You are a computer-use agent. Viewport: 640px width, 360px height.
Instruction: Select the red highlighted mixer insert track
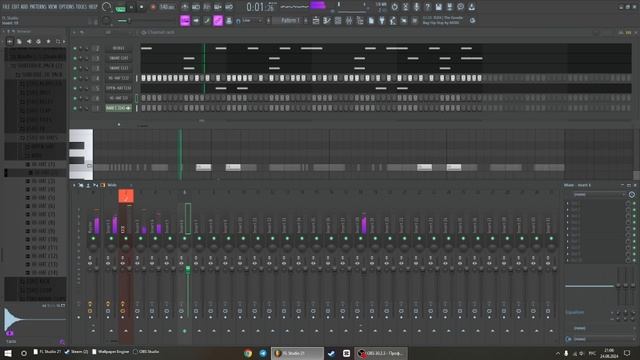(x=126, y=196)
